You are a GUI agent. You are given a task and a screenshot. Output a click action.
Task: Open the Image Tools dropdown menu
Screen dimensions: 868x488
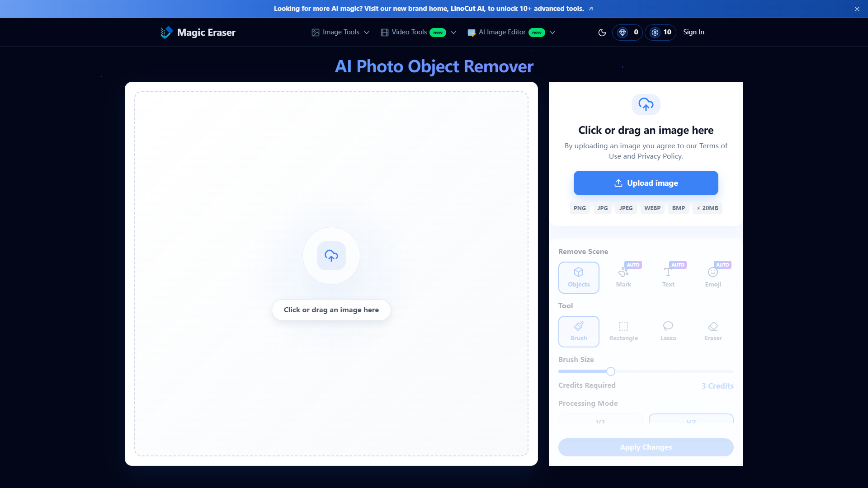[x=341, y=32]
